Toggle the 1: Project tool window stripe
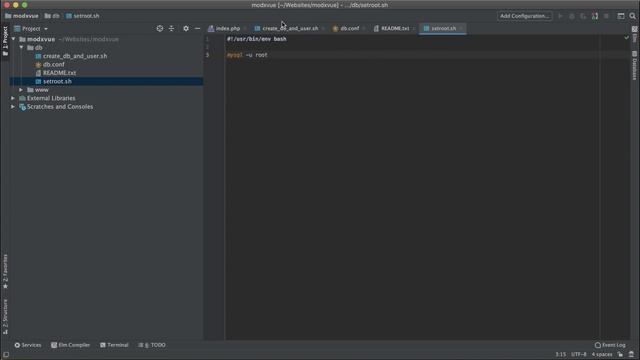Screen dimensions: 640x360 click(5, 41)
